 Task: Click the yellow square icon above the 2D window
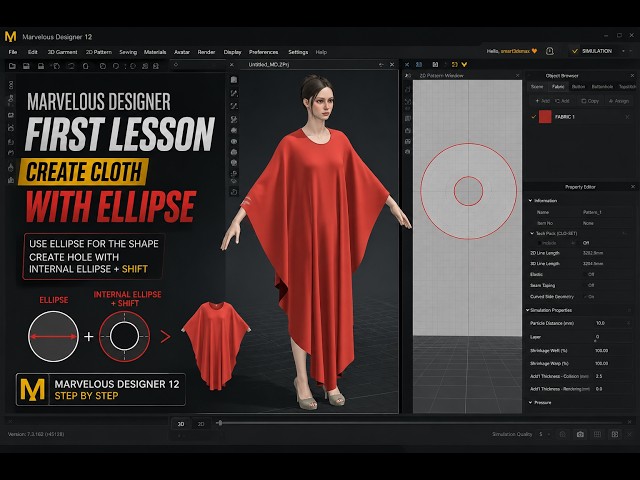(x=454, y=64)
